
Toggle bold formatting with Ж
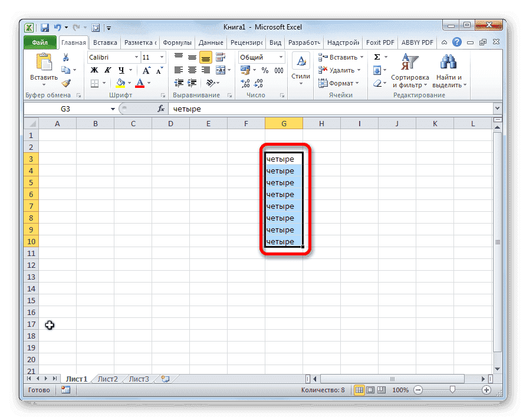coord(94,70)
